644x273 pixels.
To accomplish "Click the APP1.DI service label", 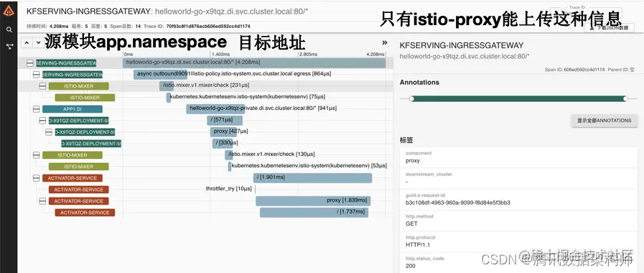I will [x=73, y=109].
